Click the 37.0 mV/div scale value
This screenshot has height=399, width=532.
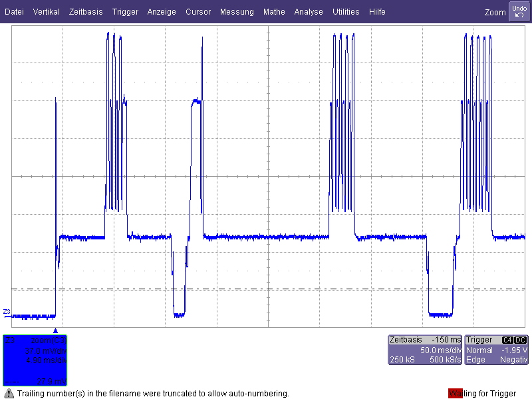[x=45, y=351]
